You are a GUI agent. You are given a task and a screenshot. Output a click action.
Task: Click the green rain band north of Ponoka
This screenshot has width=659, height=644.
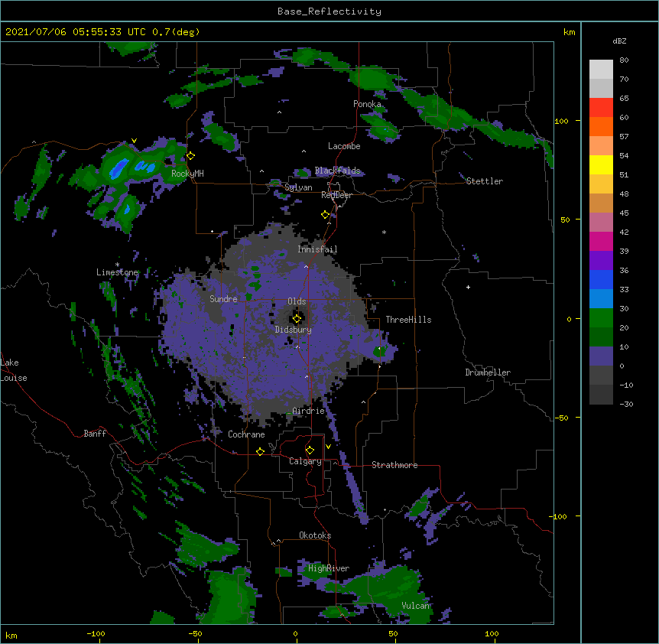(x=372, y=78)
